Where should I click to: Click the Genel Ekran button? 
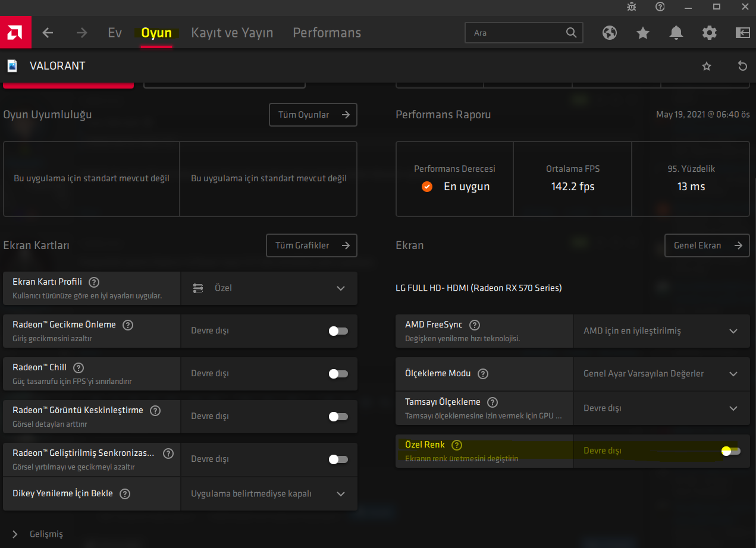707,245
